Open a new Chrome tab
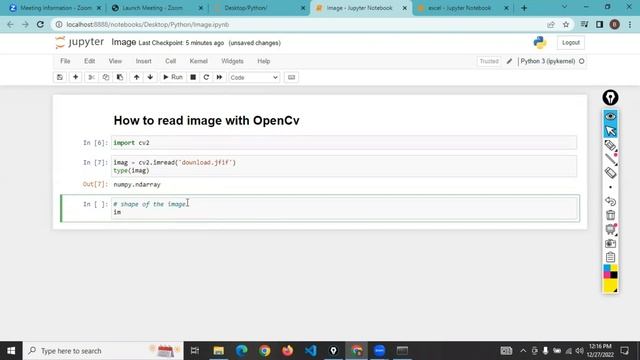Viewport: 640px width, 360px height. 524,8
